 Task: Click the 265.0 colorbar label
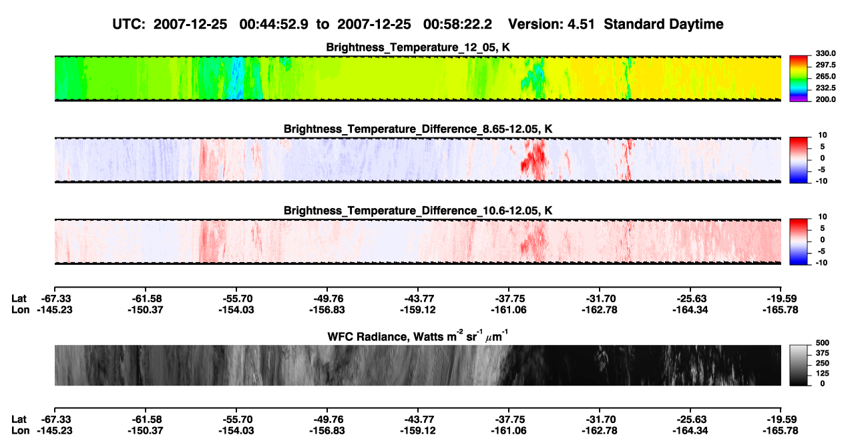click(826, 76)
